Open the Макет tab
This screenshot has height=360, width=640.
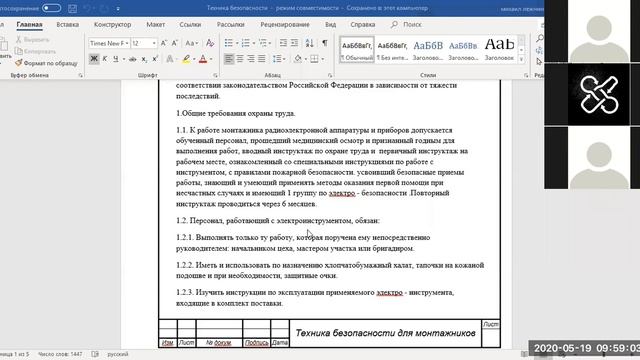156,24
